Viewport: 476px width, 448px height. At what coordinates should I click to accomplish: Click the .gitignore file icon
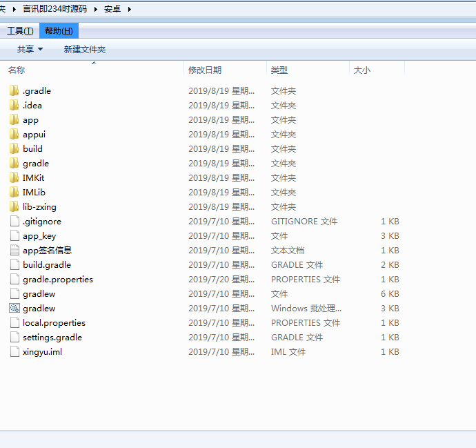(14, 221)
